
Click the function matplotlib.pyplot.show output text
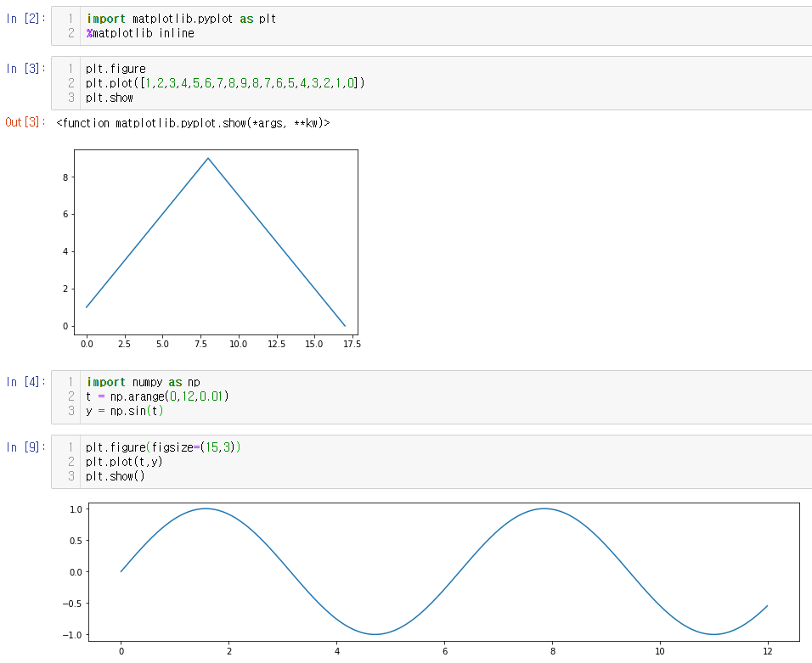click(193, 123)
